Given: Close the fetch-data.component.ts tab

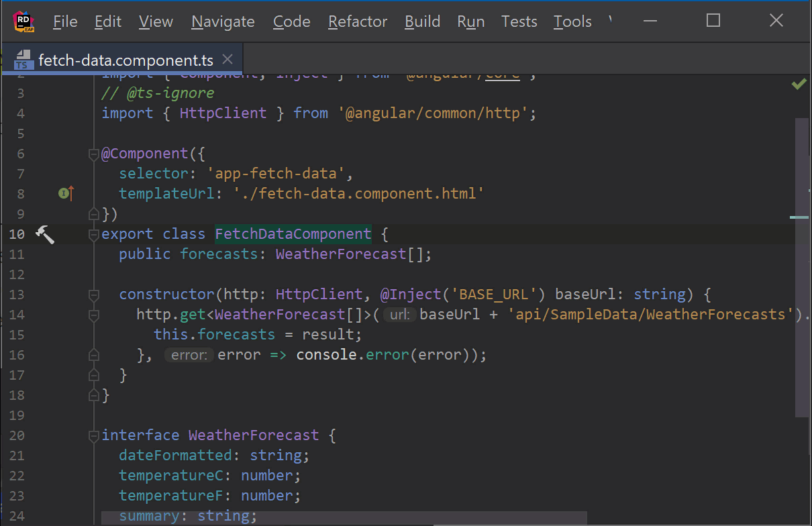Looking at the screenshot, I should [227, 60].
